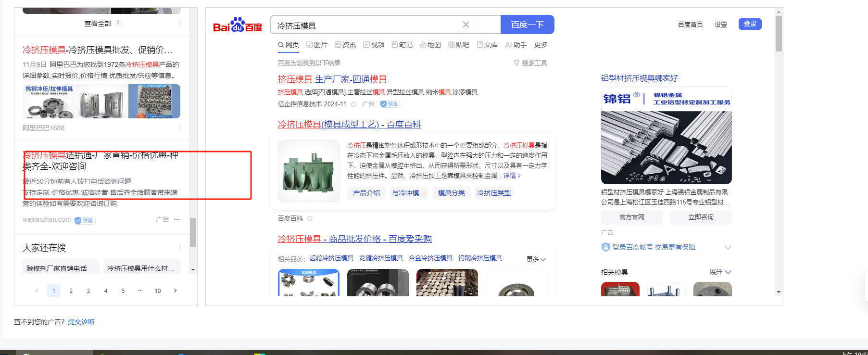Open options dots beside 阿里巴巴1688
This screenshot has height=355, width=868.
(180, 128)
